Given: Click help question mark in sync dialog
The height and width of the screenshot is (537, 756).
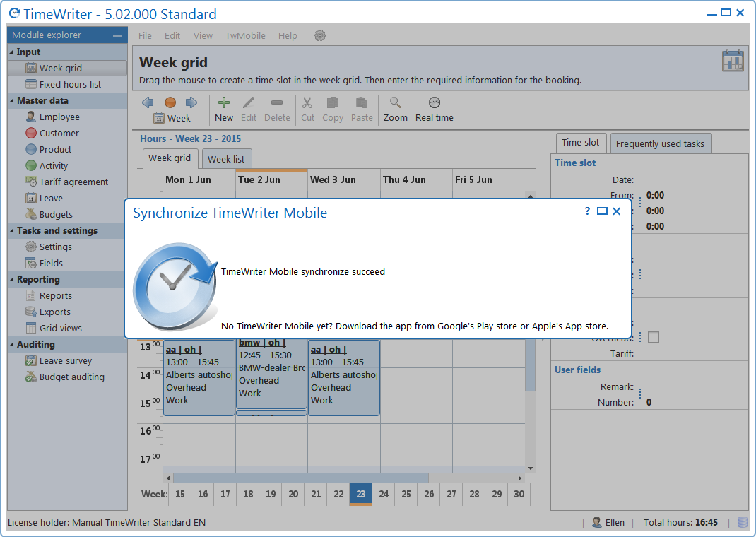Looking at the screenshot, I should [587, 211].
